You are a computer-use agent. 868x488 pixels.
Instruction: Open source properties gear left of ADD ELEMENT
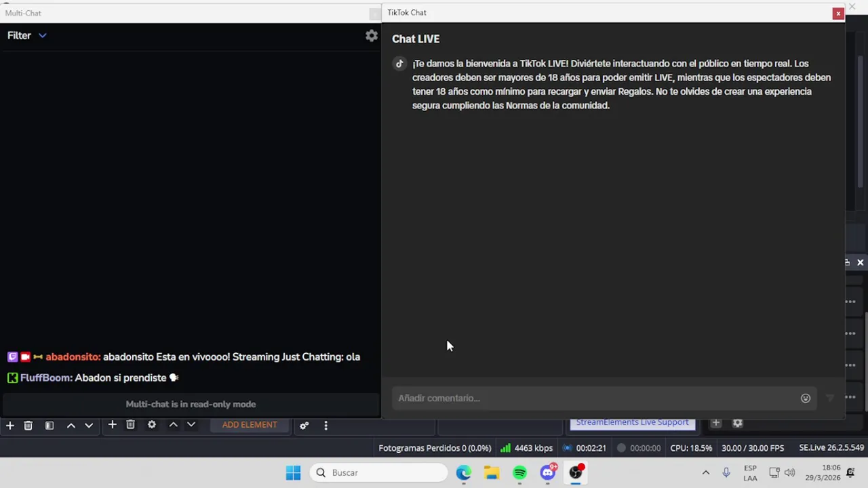tap(152, 425)
